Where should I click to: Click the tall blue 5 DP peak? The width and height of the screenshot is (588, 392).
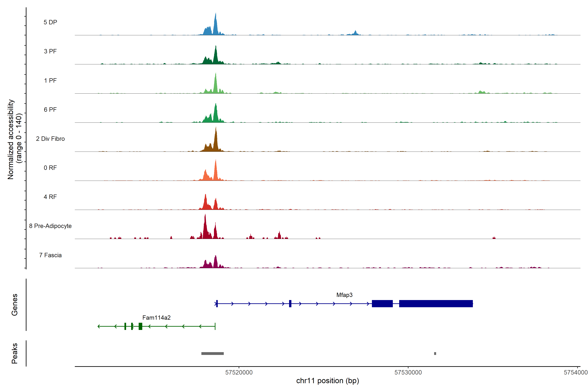tap(215, 26)
